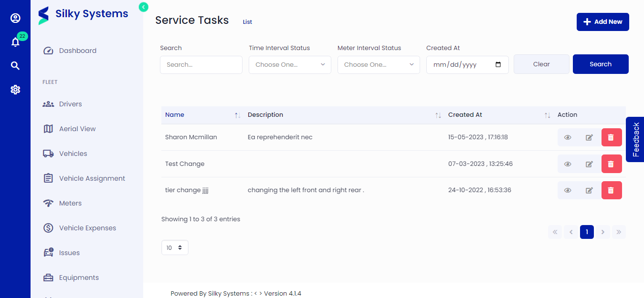Collapse the sidebar with the green chevron
Viewport: 644px width, 298px height.
143,7
